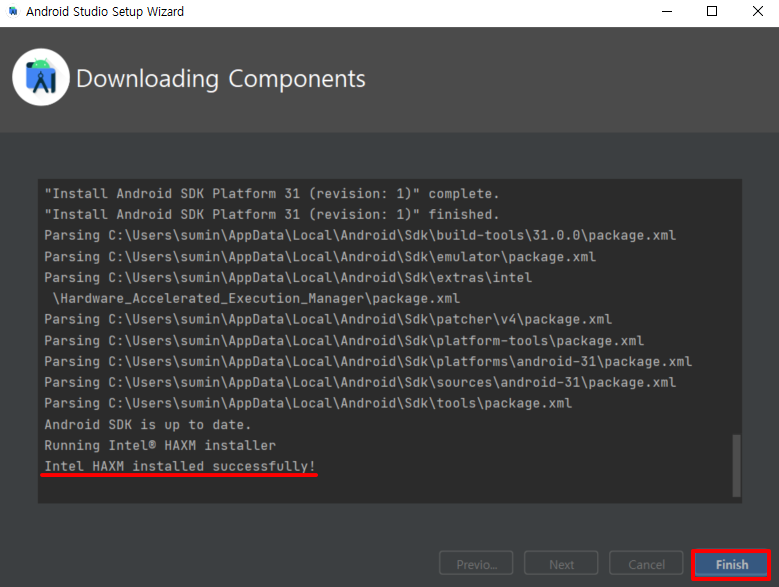
Task: Click the Sdk\tools\package.xml parsing line
Action: pos(308,403)
